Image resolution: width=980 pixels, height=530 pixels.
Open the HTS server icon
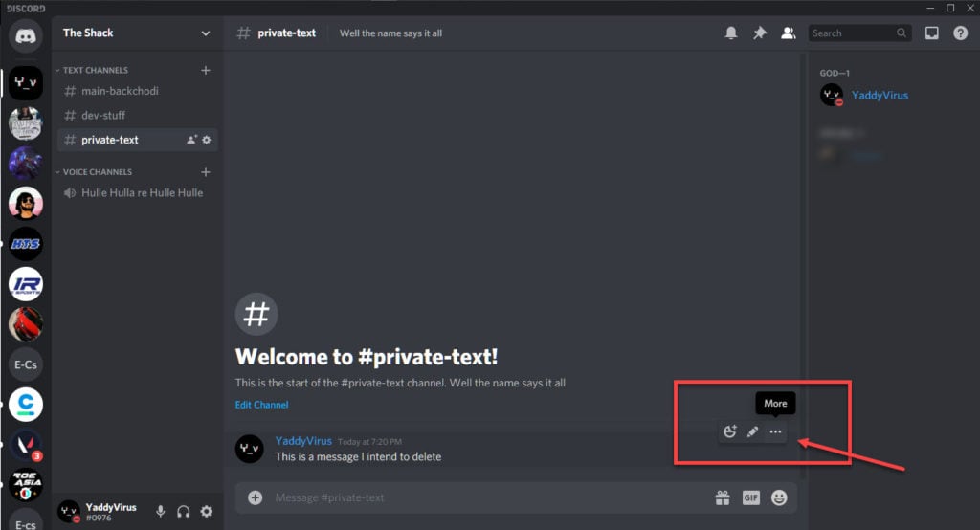pos(26,244)
